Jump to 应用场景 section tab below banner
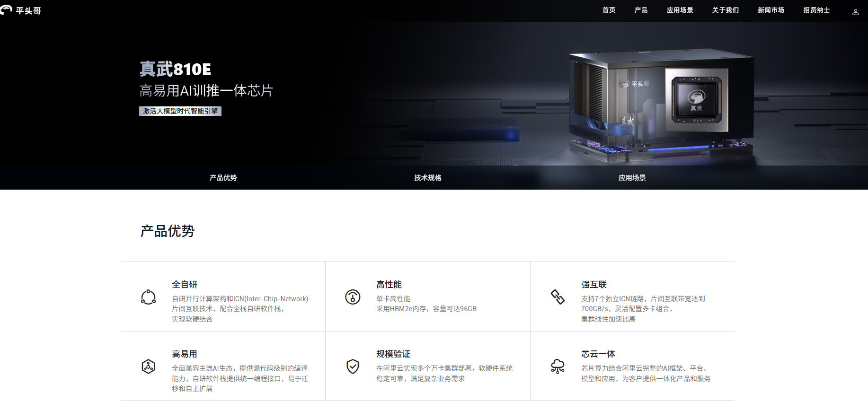868x401 pixels. (632, 178)
